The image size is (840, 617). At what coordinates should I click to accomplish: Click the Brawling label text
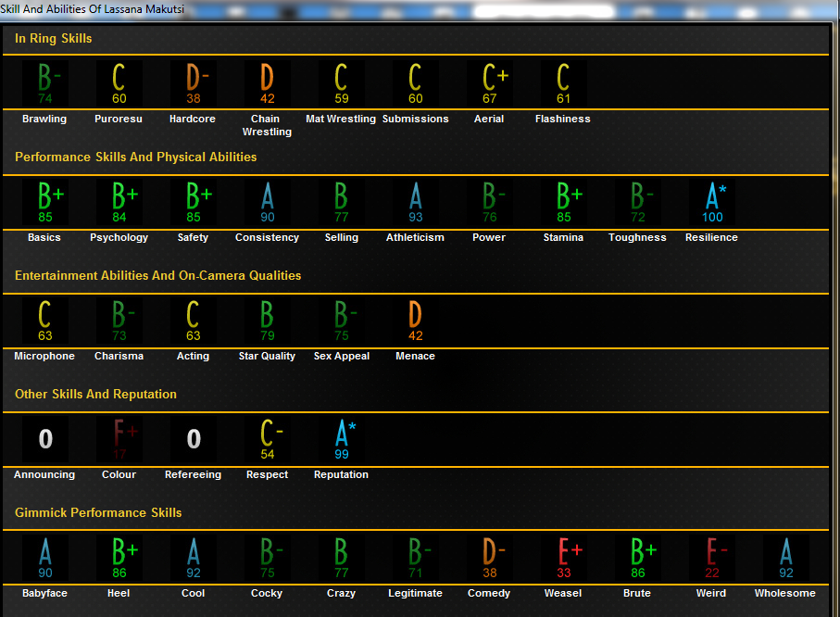(44, 119)
